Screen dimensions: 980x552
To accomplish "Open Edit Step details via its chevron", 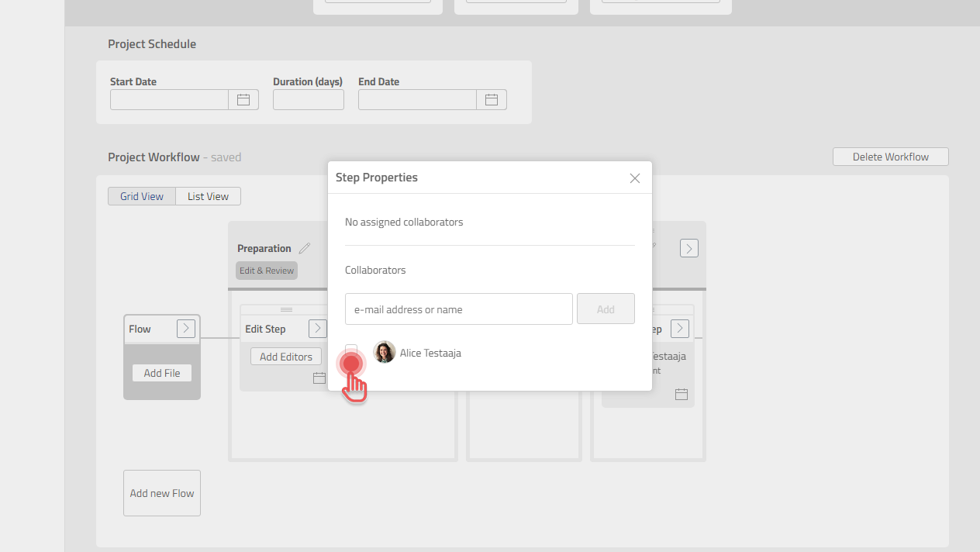I will (316, 328).
